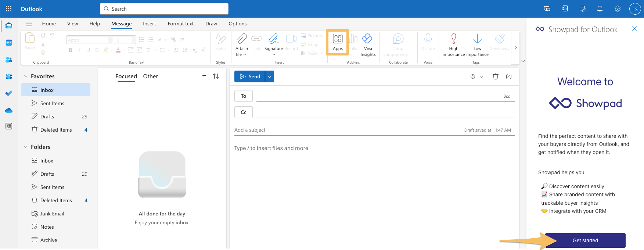This screenshot has width=644, height=250.
Task: Open Viva Insights add-in
Action: coord(368,45)
